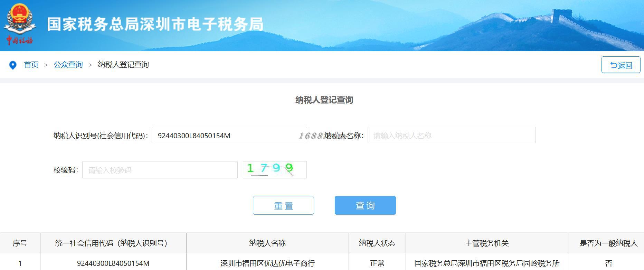
Task: Focus the 校验码 input field
Action: [x=160, y=170]
